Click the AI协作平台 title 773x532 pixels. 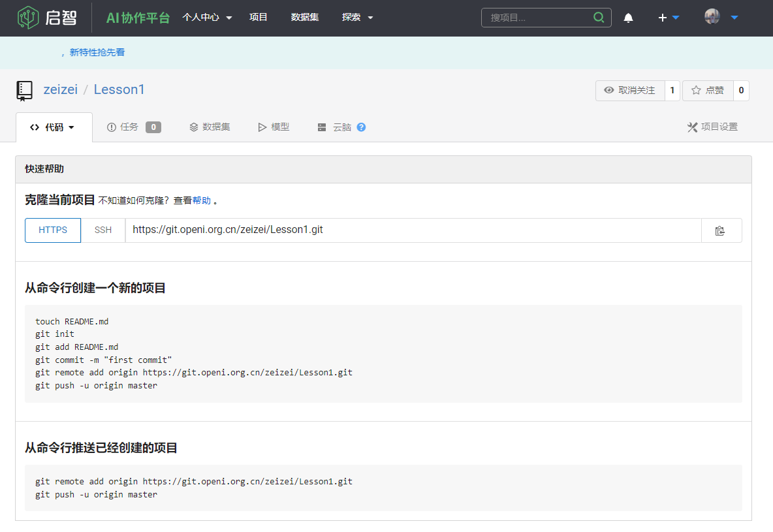click(x=138, y=18)
